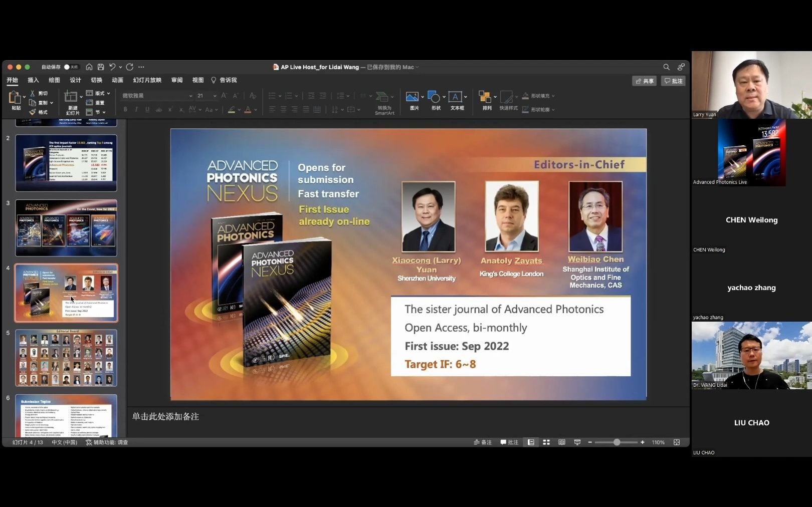Open the 切换 Transitions tab
Image resolution: width=812 pixels, height=507 pixels.
(96, 80)
